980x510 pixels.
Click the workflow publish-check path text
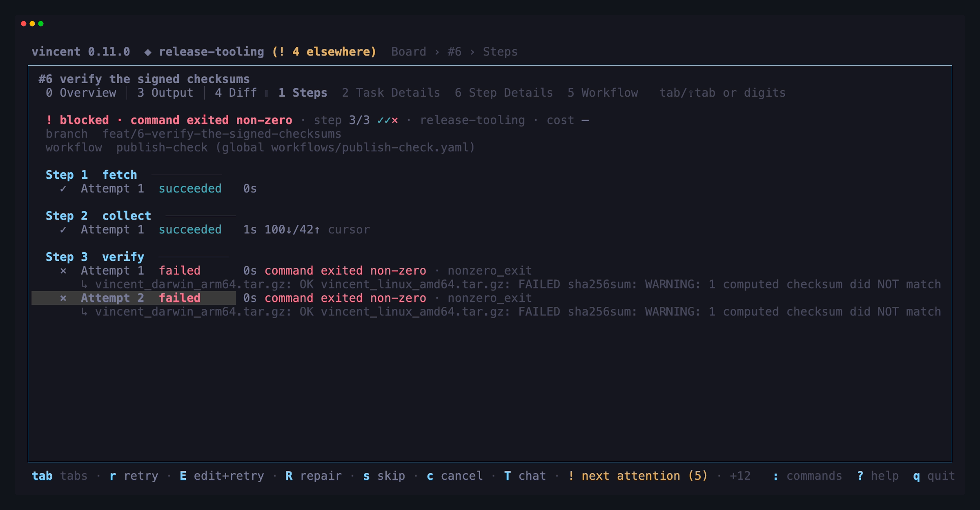pyautogui.click(x=296, y=148)
